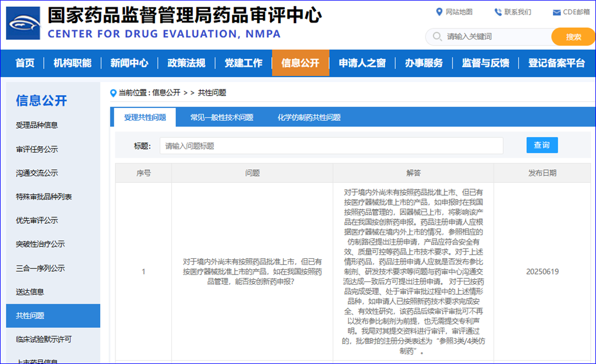596x364 pixels.
Task: Go to 首页 in navigation bar
Action: (x=25, y=63)
